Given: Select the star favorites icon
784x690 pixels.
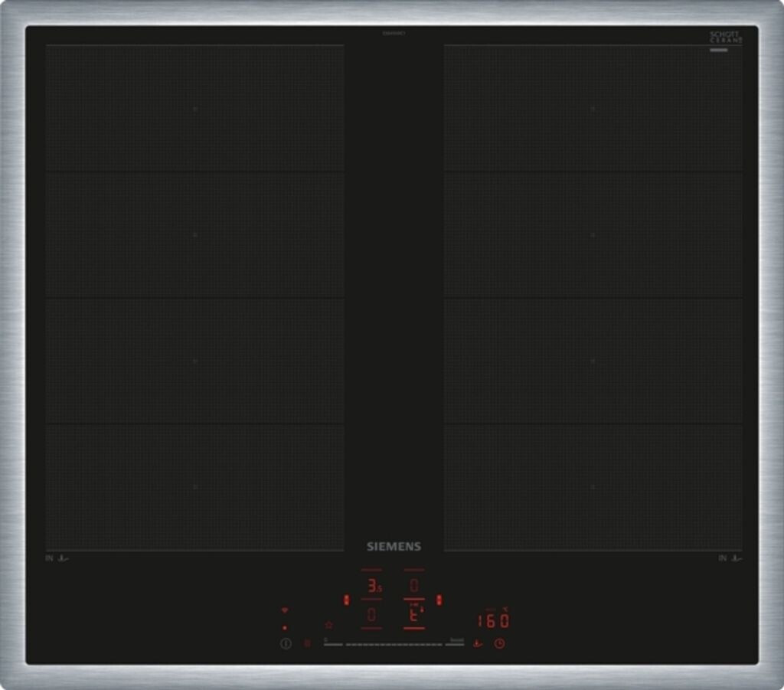Looking at the screenshot, I should tap(328, 624).
